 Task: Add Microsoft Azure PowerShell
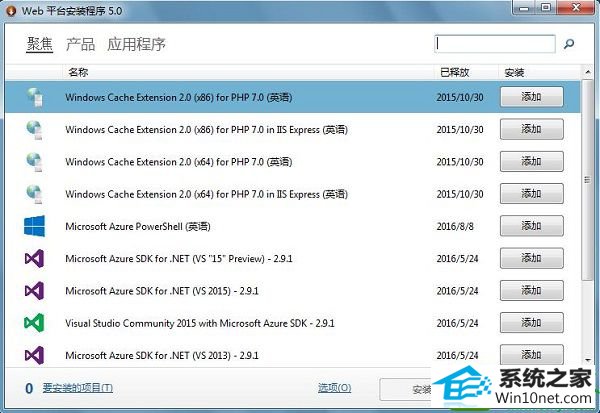pos(532,226)
